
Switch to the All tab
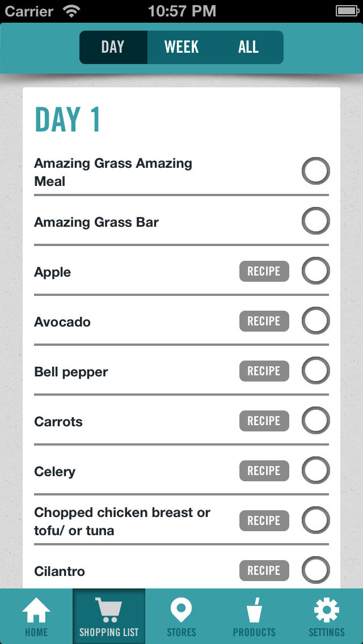pyautogui.click(x=248, y=47)
